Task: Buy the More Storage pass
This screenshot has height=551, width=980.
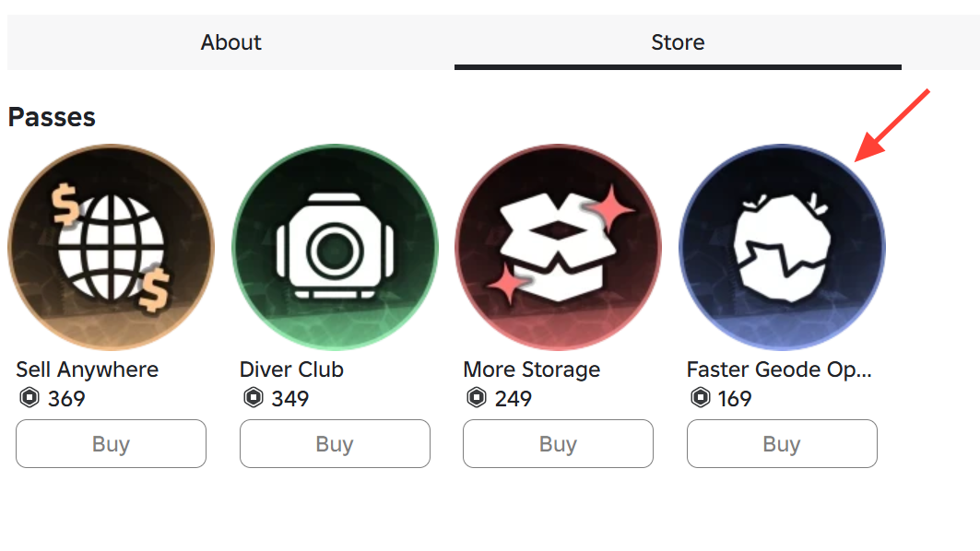Action: 558,444
